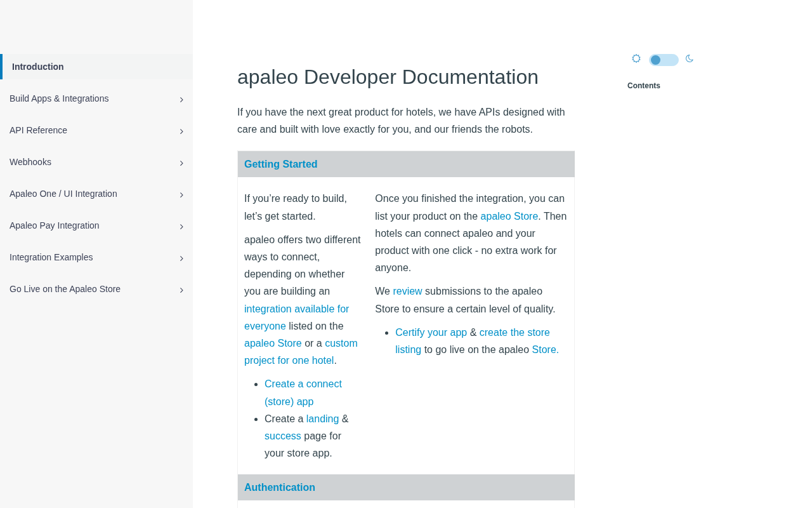Open the 'Certify your app' link
812x508 pixels.
pyautogui.click(x=431, y=332)
